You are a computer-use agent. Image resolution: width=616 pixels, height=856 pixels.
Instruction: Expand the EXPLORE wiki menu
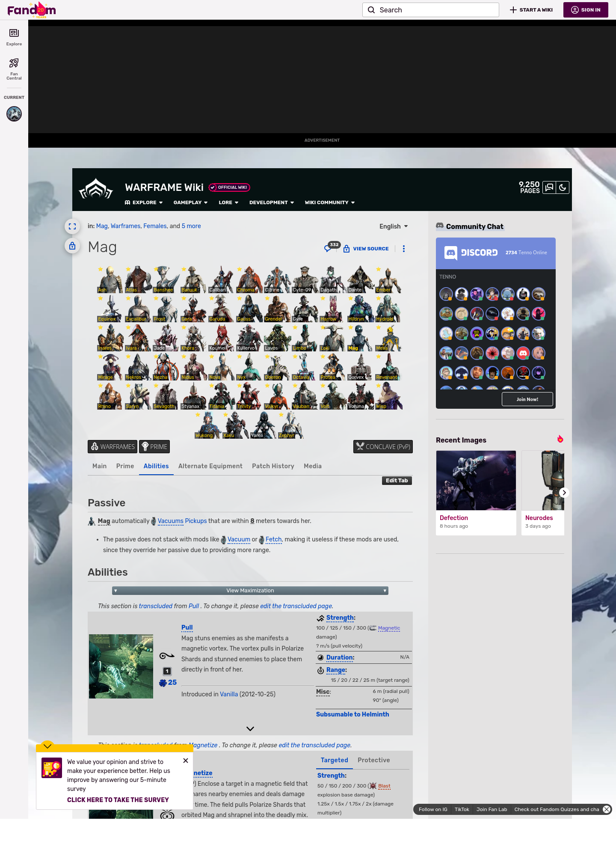click(x=144, y=202)
